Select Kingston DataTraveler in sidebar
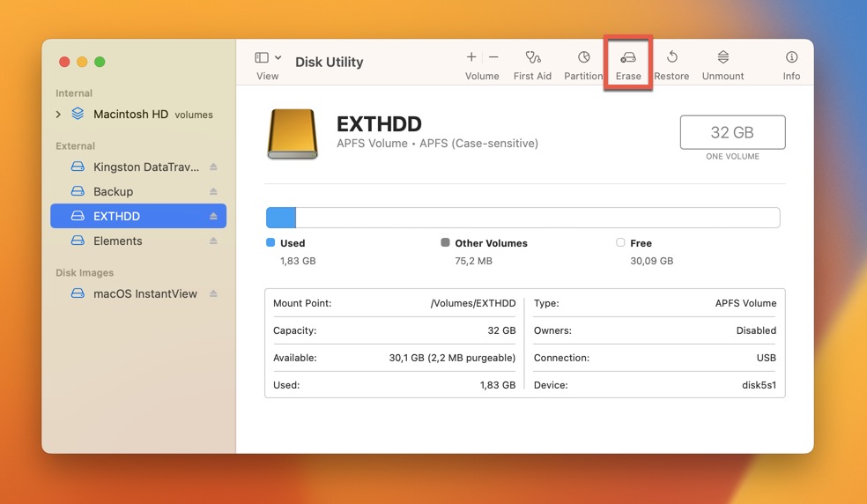This screenshot has height=504, width=867. click(145, 167)
